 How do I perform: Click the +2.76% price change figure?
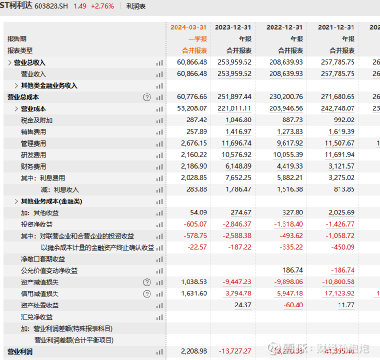pyautogui.click(x=102, y=6)
